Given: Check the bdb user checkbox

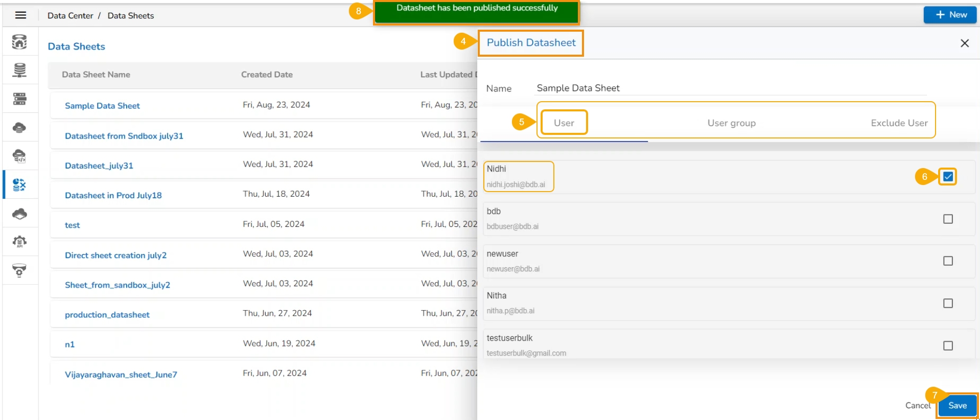Looking at the screenshot, I should point(948,219).
